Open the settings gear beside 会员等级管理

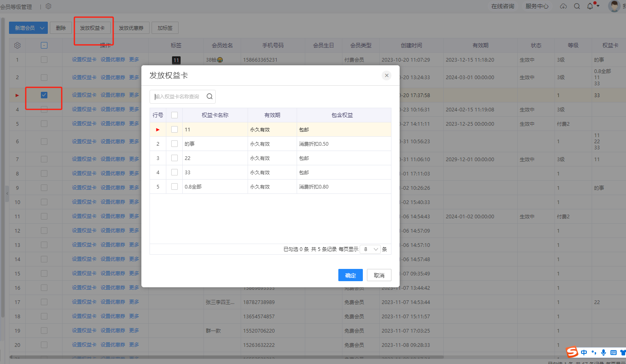(49, 7)
